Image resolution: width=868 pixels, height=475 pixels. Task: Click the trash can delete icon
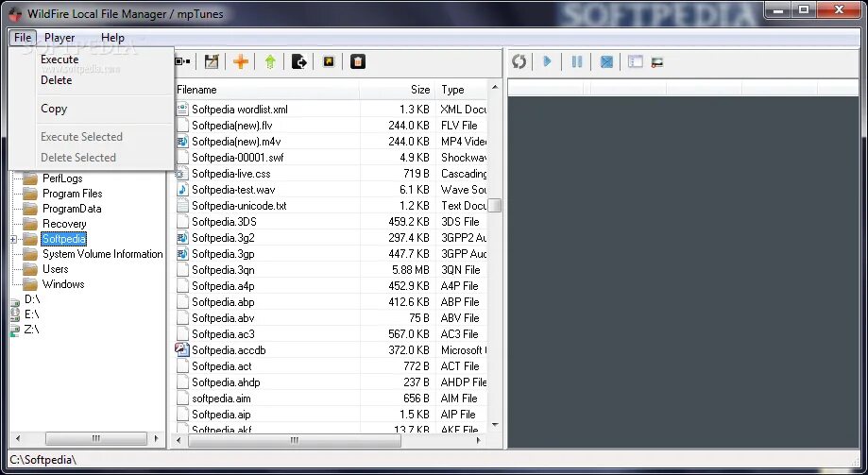pyautogui.click(x=358, y=61)
